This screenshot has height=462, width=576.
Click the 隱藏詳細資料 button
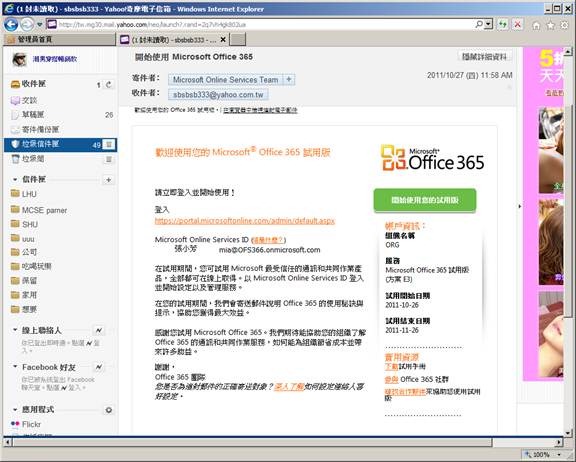pyautogui.click(x=484, y=57)
